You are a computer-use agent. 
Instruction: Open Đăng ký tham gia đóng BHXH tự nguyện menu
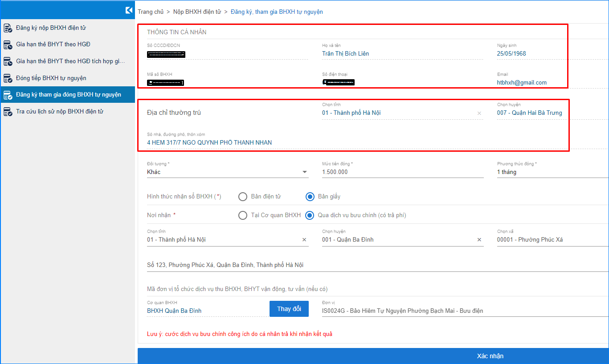point(68,95)
